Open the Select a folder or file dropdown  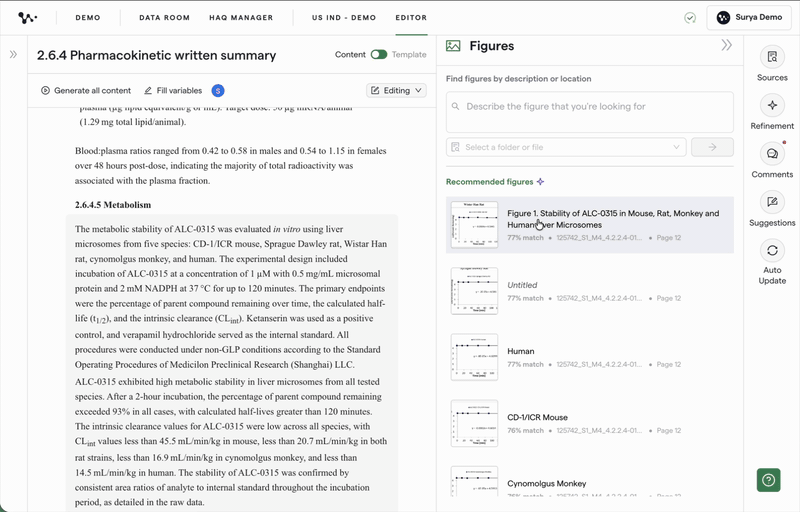tap(566, 147)
